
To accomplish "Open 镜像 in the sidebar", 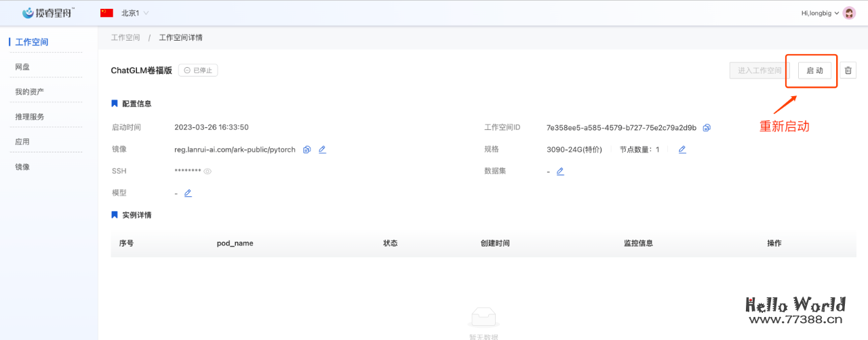I will point(22,167).
